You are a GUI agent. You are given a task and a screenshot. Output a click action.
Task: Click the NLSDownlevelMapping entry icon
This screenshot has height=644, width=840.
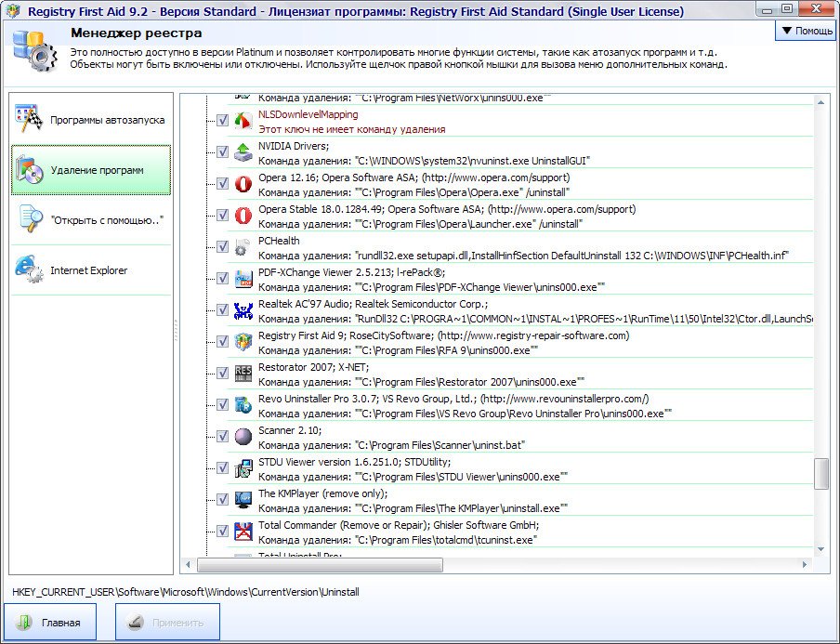pos(243,121)
